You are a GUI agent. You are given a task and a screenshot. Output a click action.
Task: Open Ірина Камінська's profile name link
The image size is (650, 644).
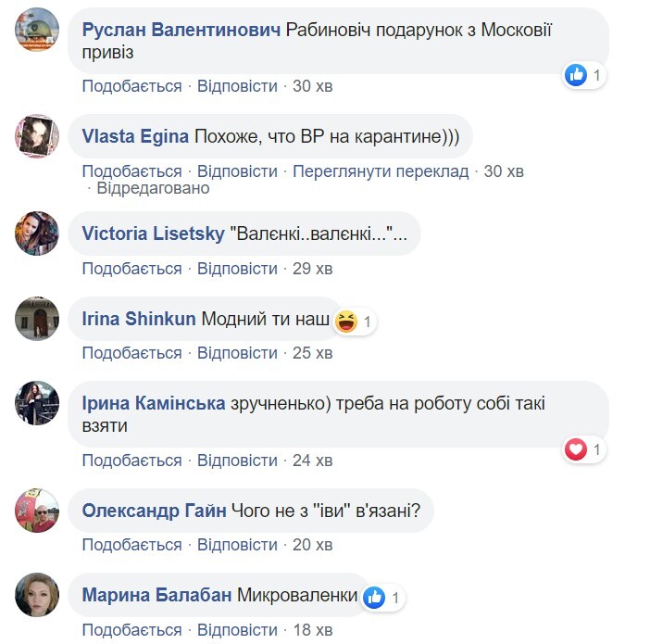point(154,403)
